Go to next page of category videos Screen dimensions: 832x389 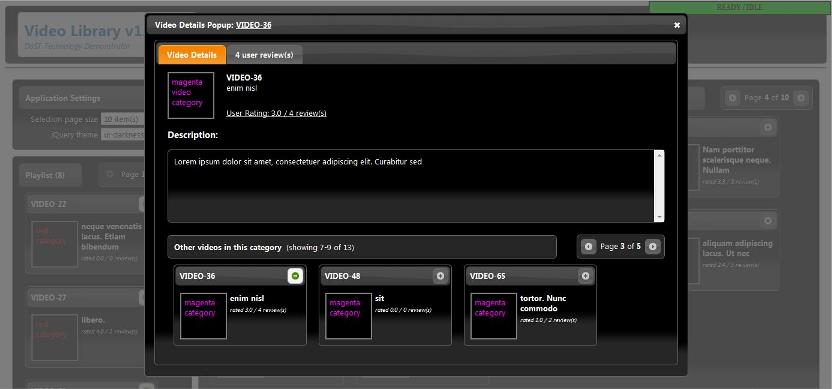tap(653, 247)
